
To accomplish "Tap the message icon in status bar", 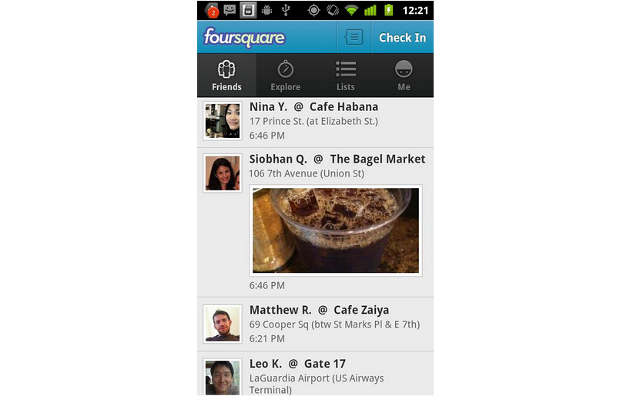I will 230,10.
